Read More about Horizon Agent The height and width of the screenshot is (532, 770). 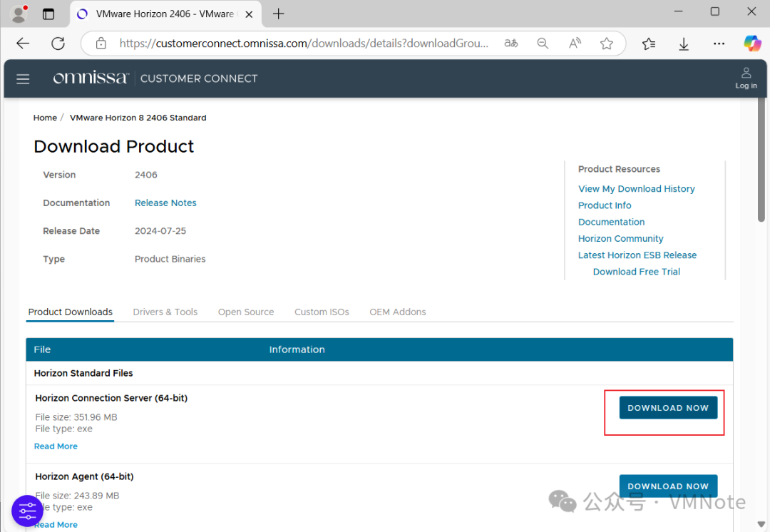pyautogui.click(x=56, y=525)
